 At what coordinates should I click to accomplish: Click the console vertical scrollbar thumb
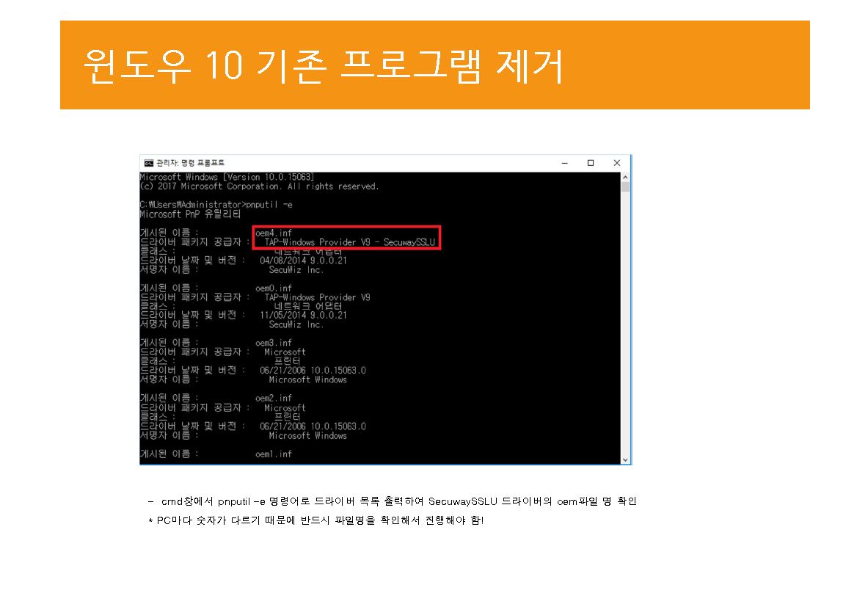click(625, 187)
